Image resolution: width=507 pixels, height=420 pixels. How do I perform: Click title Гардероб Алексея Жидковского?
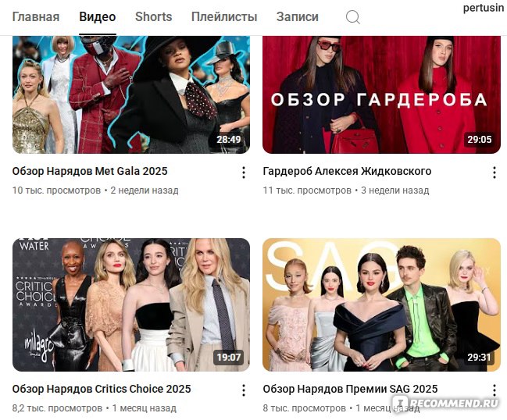(x=347, y=171)
